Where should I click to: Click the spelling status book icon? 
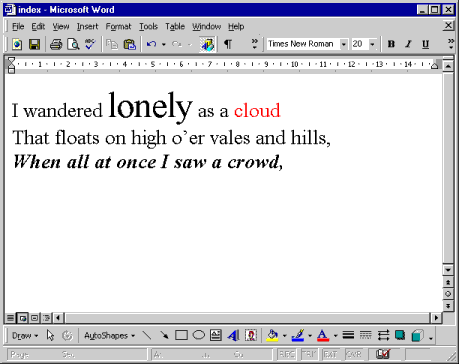[383, 354]
